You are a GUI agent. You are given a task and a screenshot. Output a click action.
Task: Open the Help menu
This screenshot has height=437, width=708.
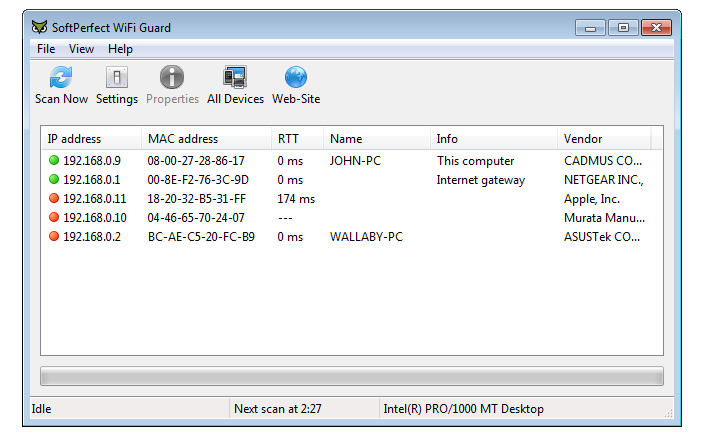click(120, 49)
